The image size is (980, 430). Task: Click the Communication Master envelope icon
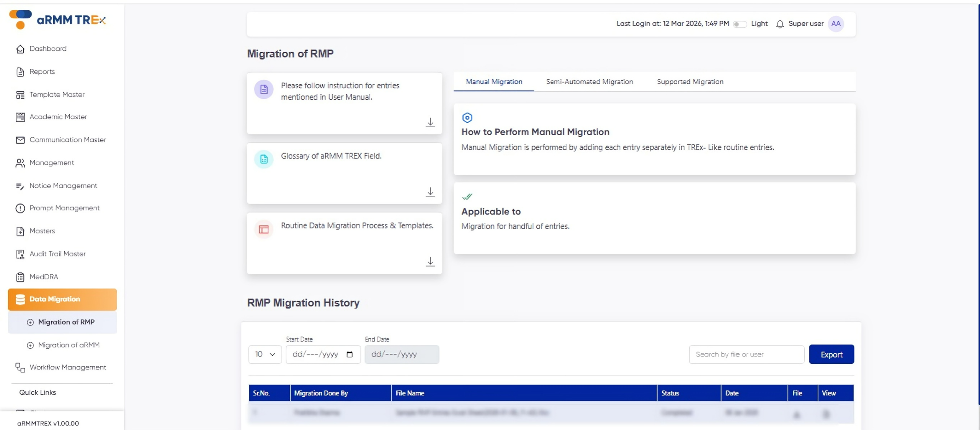[20, 140]
